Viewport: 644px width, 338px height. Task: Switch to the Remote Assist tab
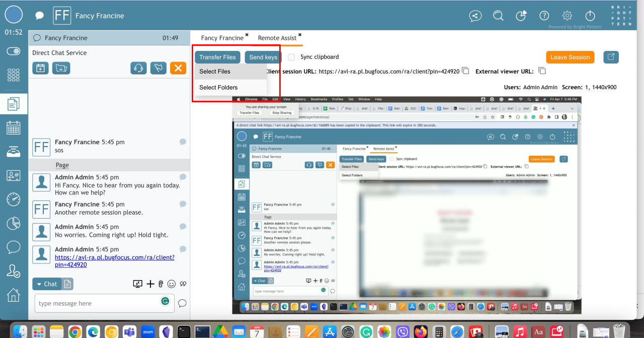(277, 38)
